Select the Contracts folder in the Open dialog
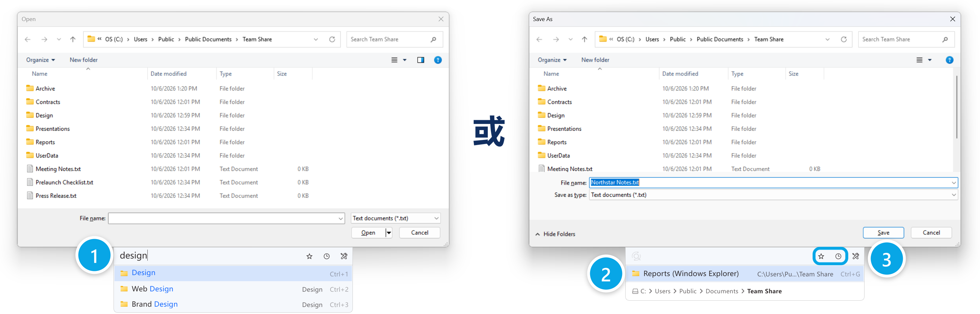This screenshot has height=314, width=980. point(48,102)
